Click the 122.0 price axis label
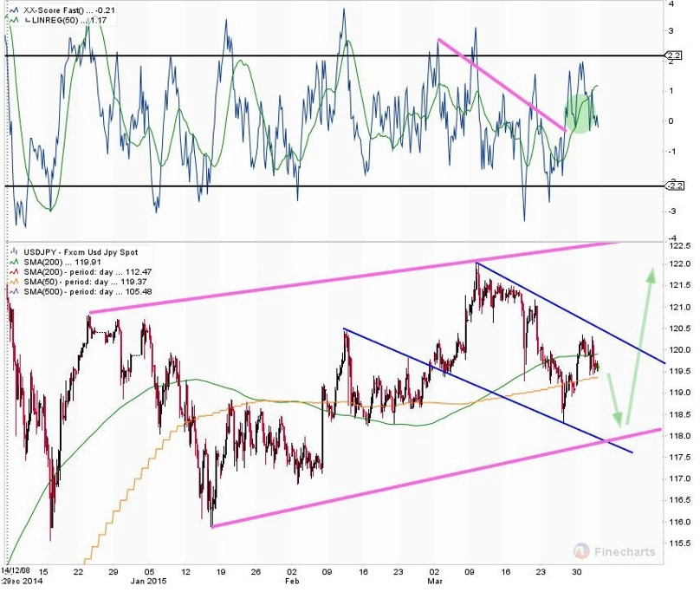Screen dimensions: 700x592 coord(680,264)
